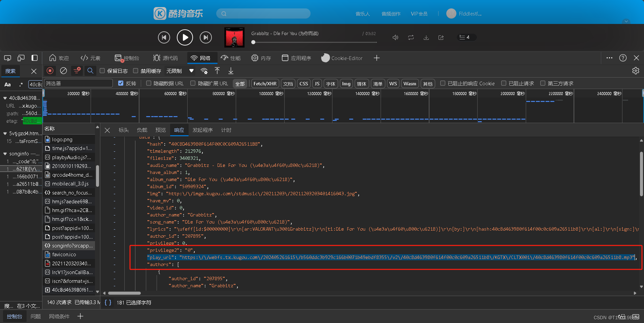The width and height of the screenshot is (644, 323).
Task: Toggle device emulation icon
Action: 21,58
